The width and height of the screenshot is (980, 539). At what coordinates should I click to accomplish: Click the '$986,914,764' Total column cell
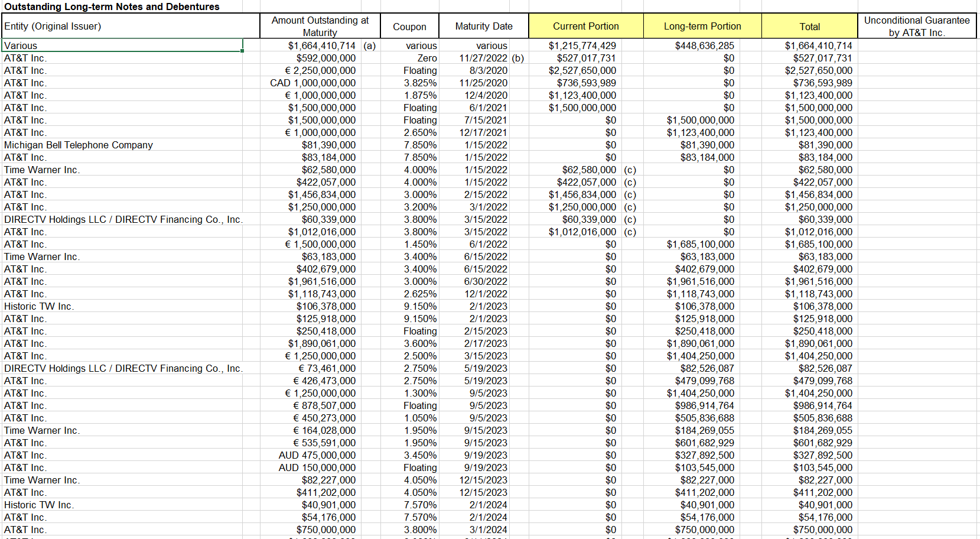pyautogui.click(x=809, y=405)
